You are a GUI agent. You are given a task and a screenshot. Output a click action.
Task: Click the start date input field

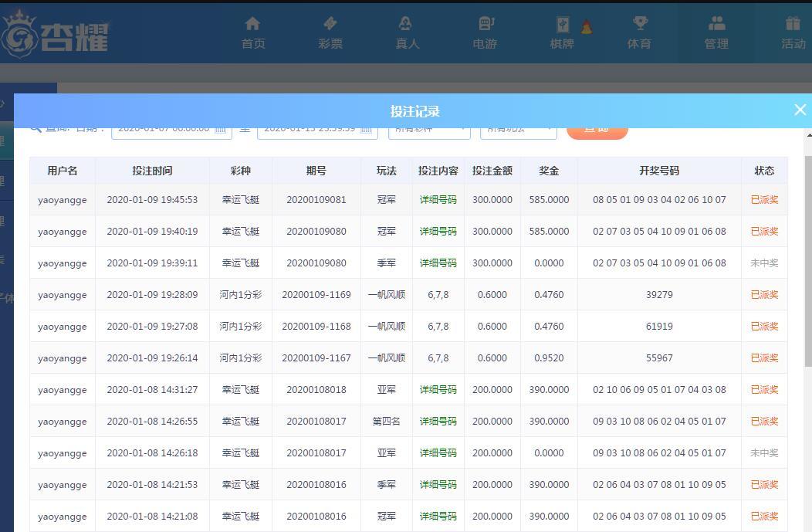point(171,133)
